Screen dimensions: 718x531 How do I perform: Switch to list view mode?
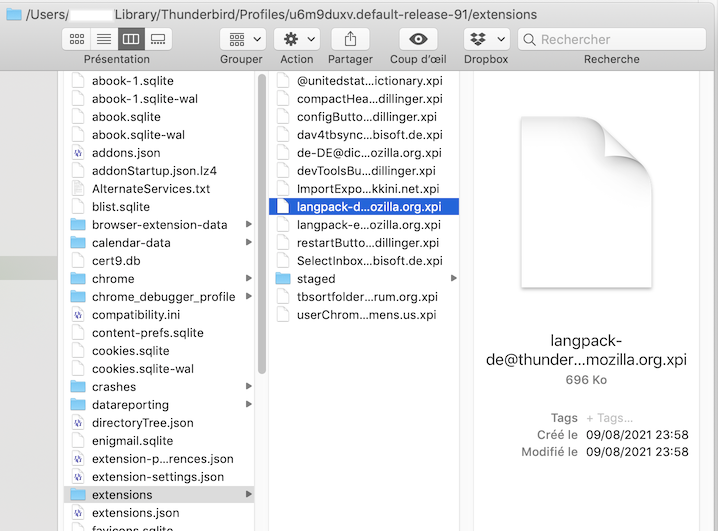pos(103,39)
